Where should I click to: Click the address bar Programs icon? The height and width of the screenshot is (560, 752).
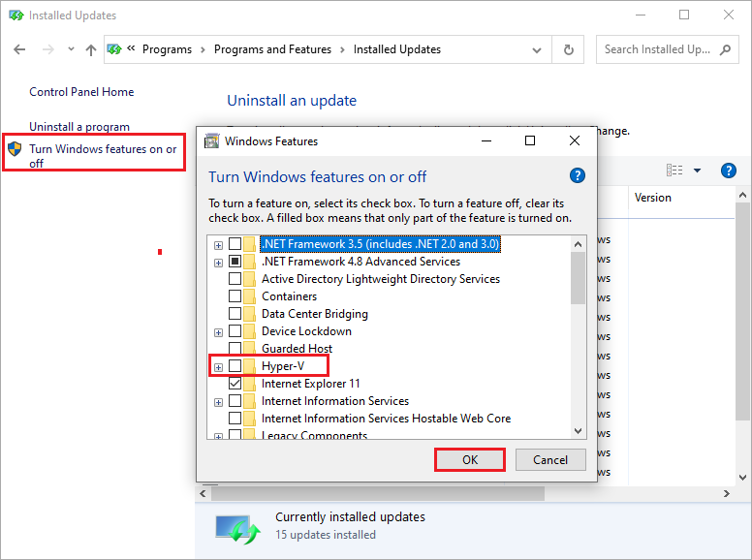pyautogui.click(x=114, y=49)
